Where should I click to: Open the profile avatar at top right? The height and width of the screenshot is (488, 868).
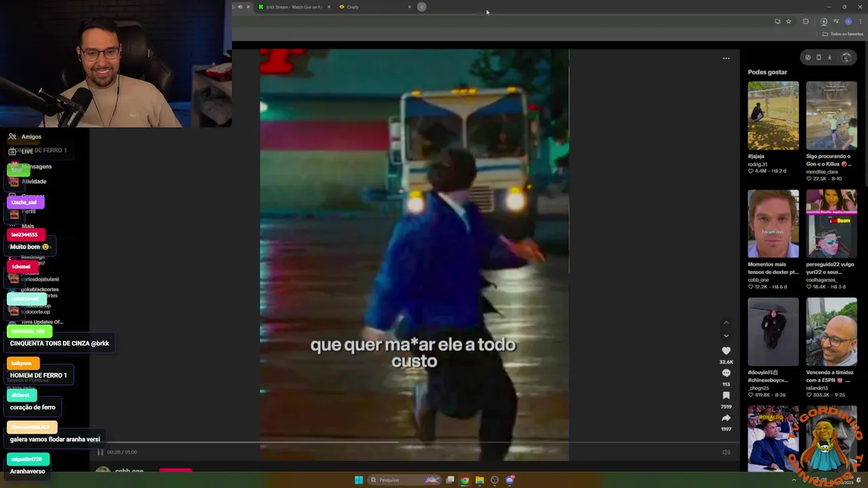846,58
